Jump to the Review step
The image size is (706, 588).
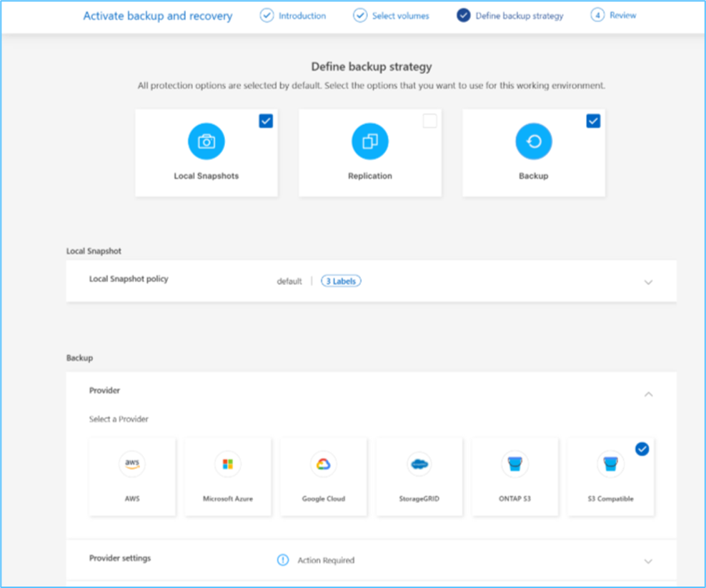pos(614,16)
